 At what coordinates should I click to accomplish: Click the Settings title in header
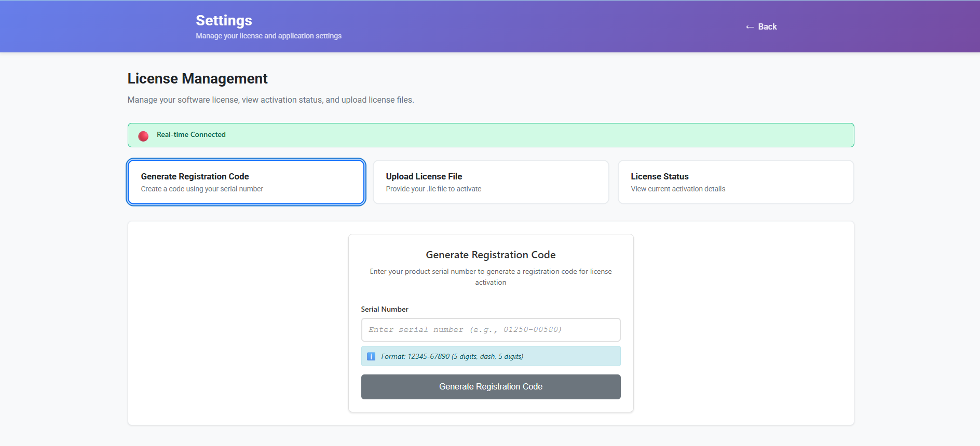tap(224, 20)
